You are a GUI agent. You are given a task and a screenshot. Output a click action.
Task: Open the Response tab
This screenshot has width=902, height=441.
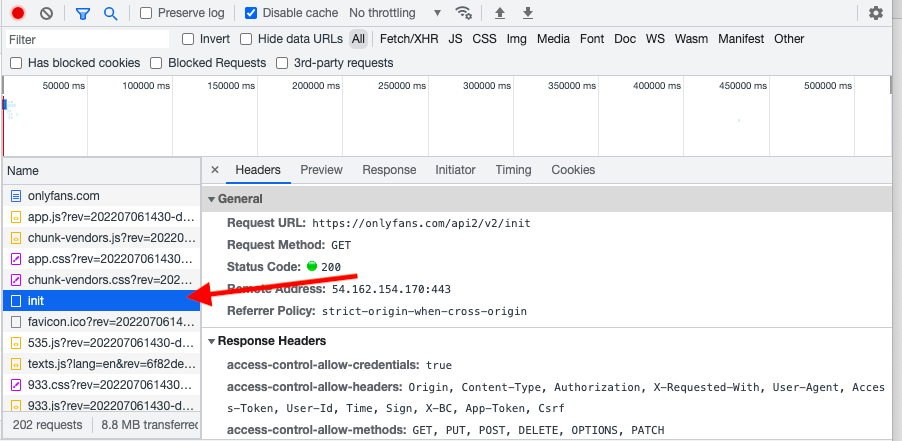coord(389,170)
